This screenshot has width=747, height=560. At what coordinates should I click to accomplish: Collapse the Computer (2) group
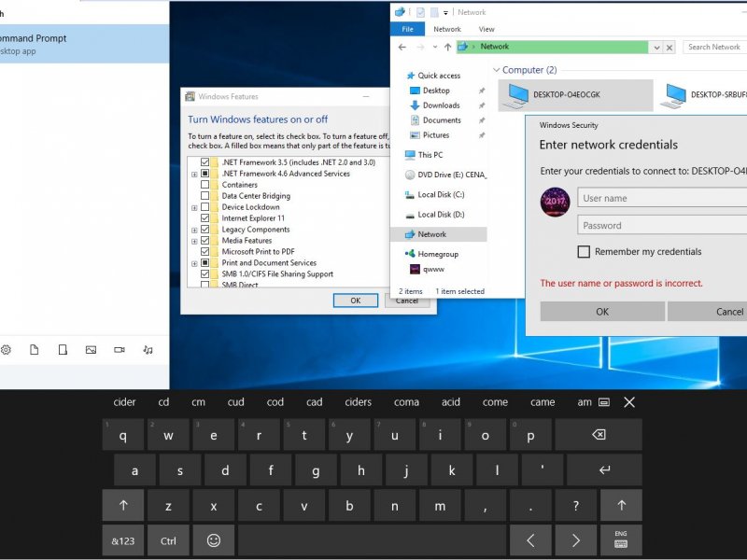click(497, 70)
